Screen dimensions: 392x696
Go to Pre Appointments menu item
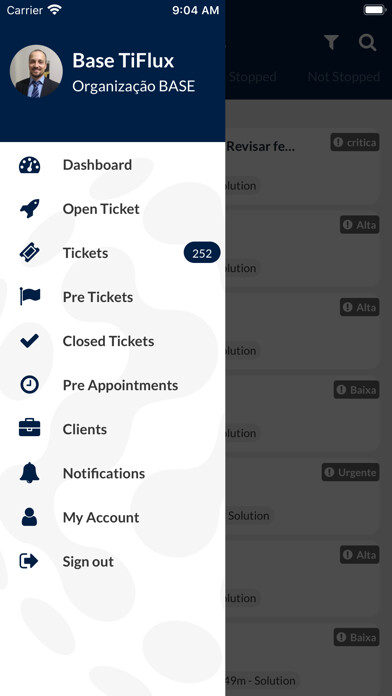click(120, 385)
